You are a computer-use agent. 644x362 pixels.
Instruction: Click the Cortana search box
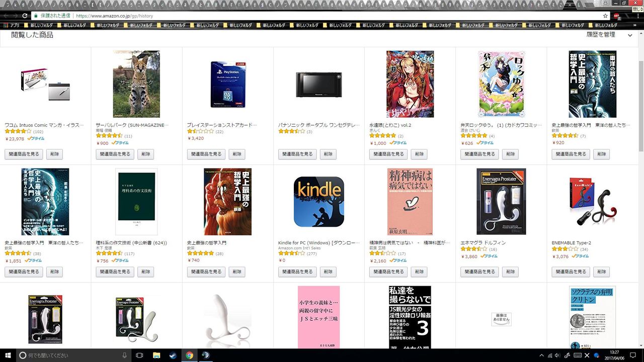pyautogui.click(x=73, y=355)
